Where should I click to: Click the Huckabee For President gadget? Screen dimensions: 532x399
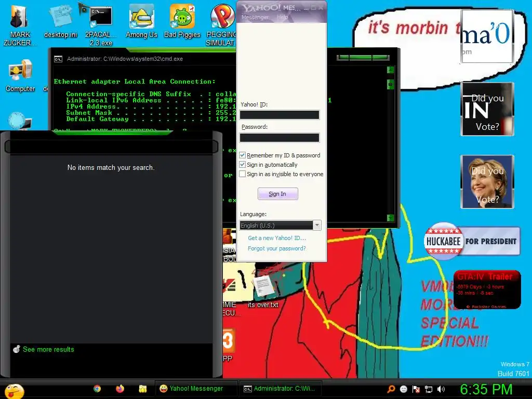pos(472,241)
